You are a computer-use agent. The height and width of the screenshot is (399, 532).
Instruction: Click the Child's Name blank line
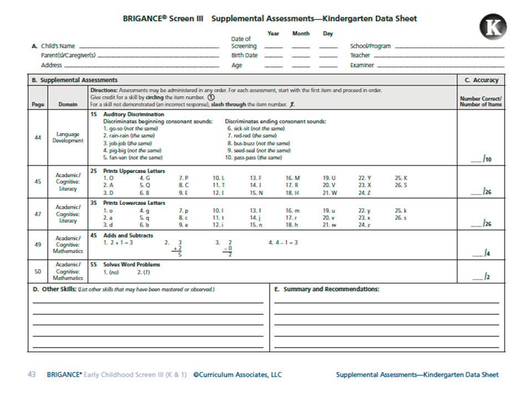pyautogui.click(x=149, y=47)
